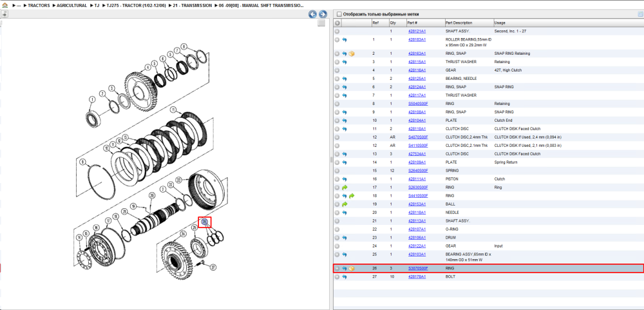
Task: Open TRACTORS breadcrumb
Action: (39, 6)
